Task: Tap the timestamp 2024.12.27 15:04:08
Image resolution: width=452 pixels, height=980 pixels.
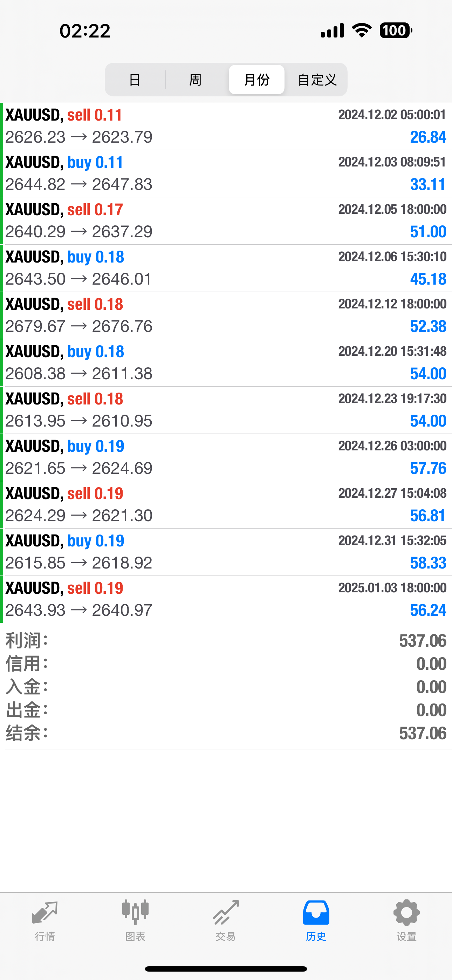Action: [x=392, y=493]
